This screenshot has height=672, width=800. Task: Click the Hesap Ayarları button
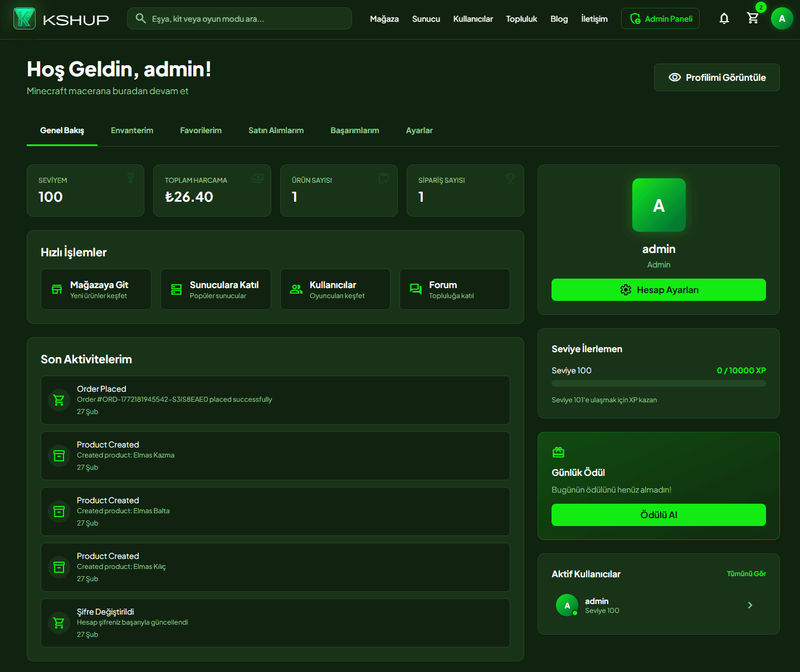click(x=658, y=290)
